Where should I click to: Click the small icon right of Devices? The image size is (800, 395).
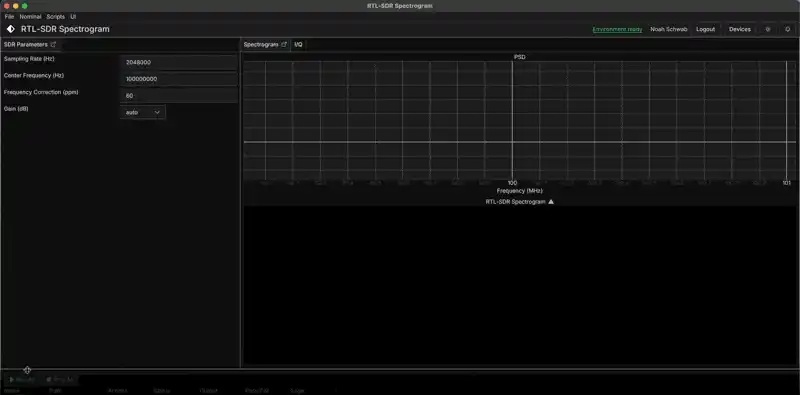tap(768, 29)
